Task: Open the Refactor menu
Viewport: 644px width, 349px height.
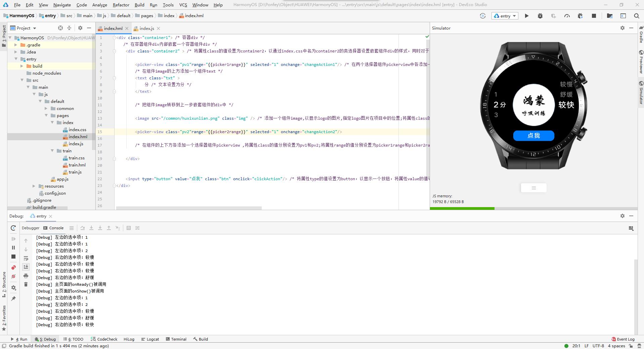Action: tap(121, 5)
